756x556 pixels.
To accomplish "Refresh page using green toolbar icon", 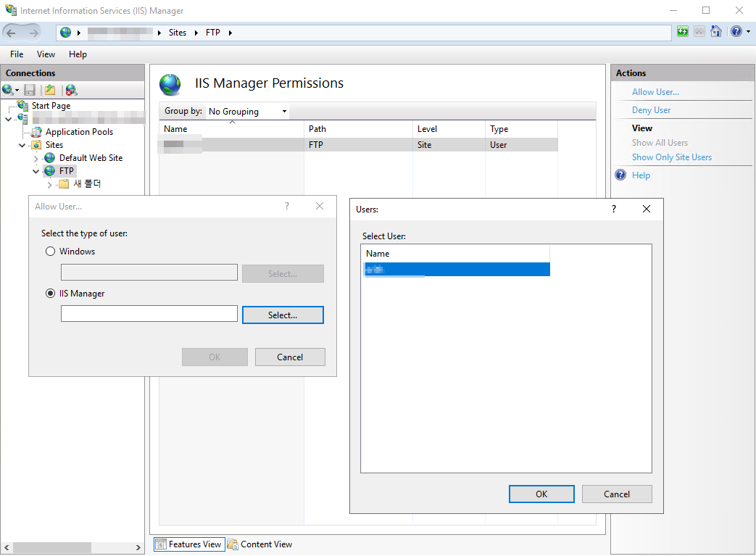I will (x=682, y=32).
